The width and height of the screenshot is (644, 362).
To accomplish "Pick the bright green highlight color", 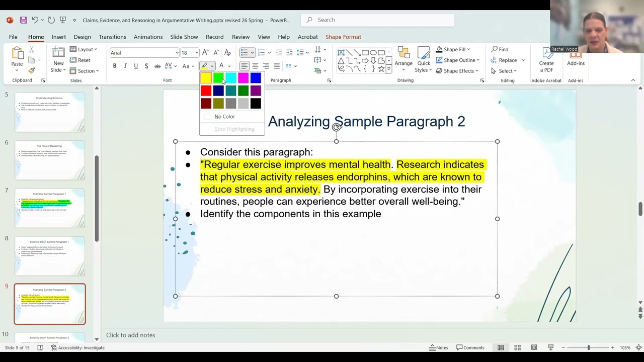I will [218, 78].
